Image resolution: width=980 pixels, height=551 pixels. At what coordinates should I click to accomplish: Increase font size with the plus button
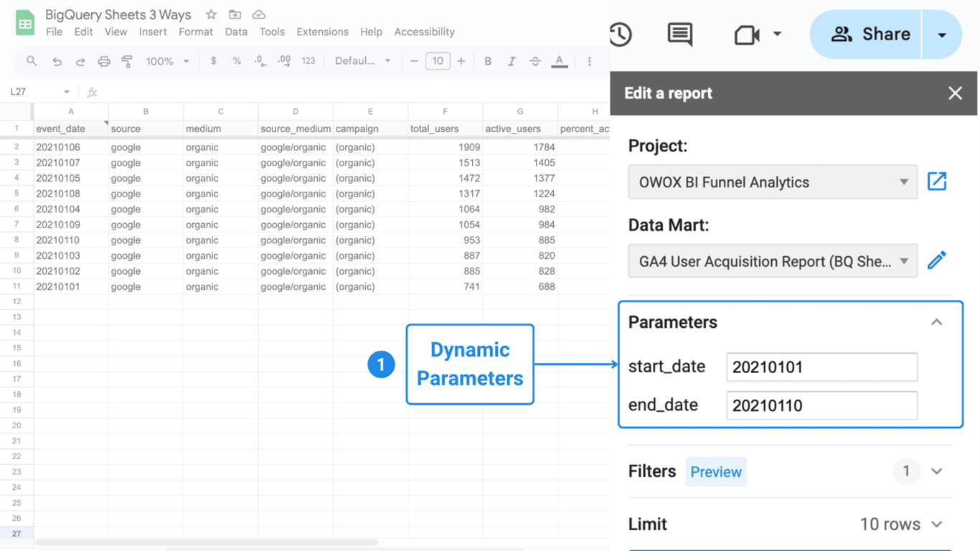[461, 62]
